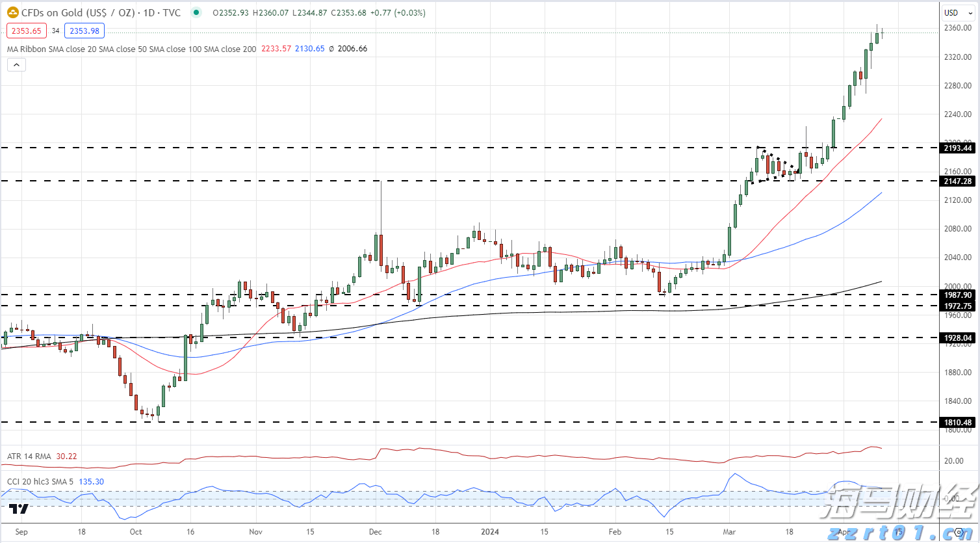This screenshot has width=980, height=543.
Task: Click the blue buy price 2353.98 button
Action: (84, 31)
